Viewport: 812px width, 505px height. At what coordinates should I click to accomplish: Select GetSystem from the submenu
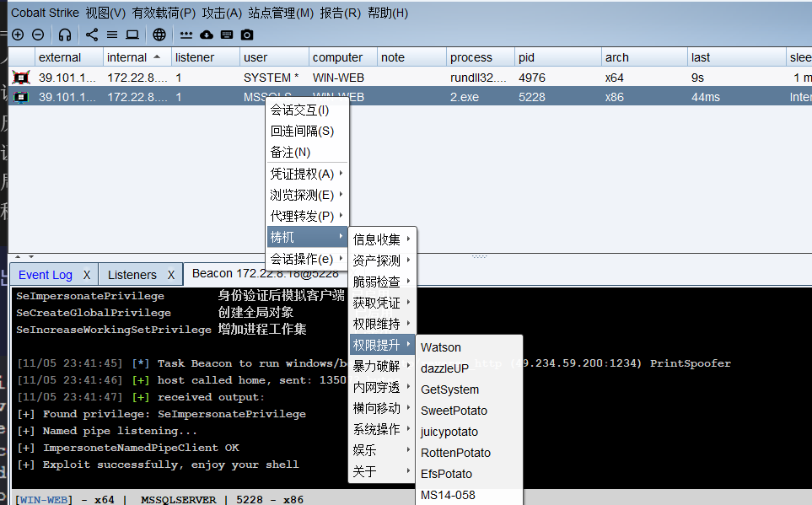[x=469, y=389]
